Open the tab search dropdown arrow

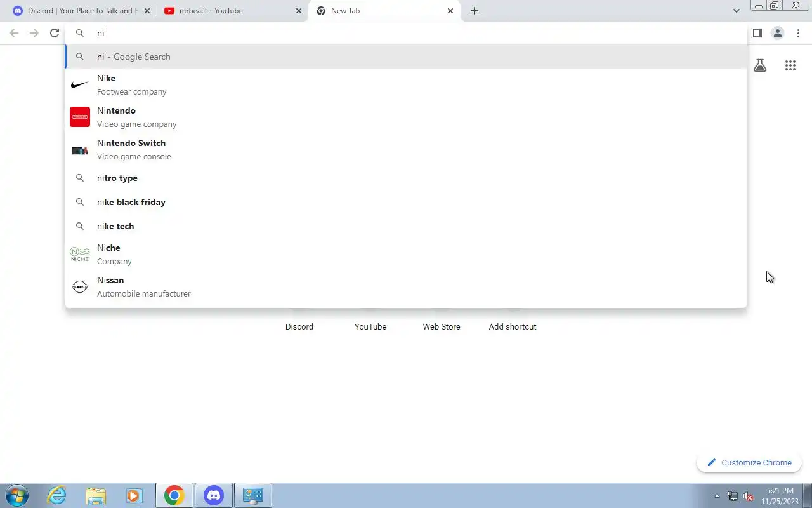point(736,11)
